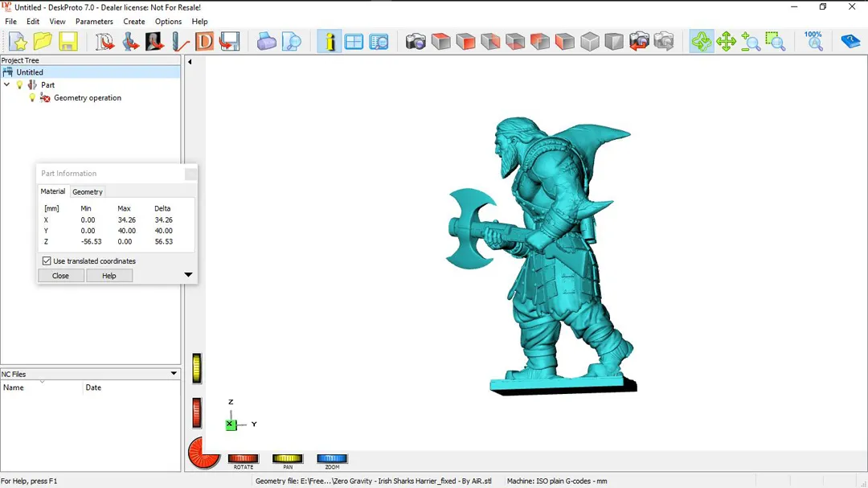Click the Save project floppy icon
The image size is (868, 488).
point(68,42)
